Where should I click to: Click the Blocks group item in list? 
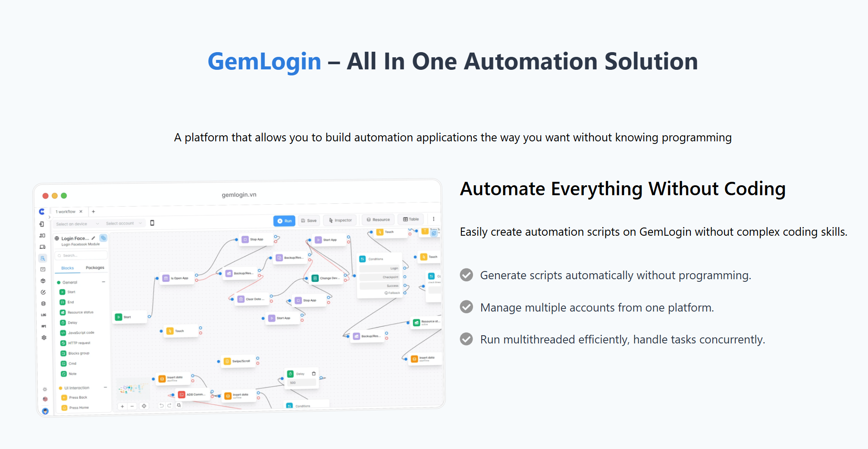(x=75, y=353)
